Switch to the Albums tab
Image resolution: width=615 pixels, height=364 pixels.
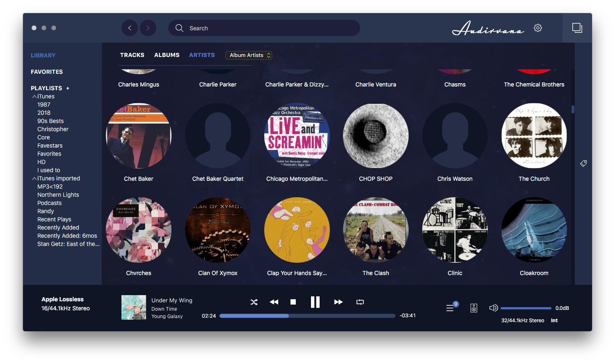(167, 55)
